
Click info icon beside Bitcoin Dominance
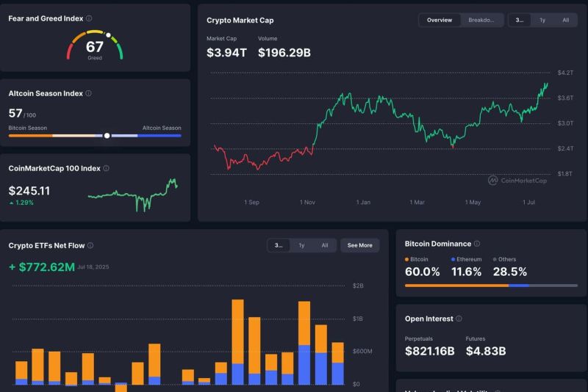[x=477, y=244]
